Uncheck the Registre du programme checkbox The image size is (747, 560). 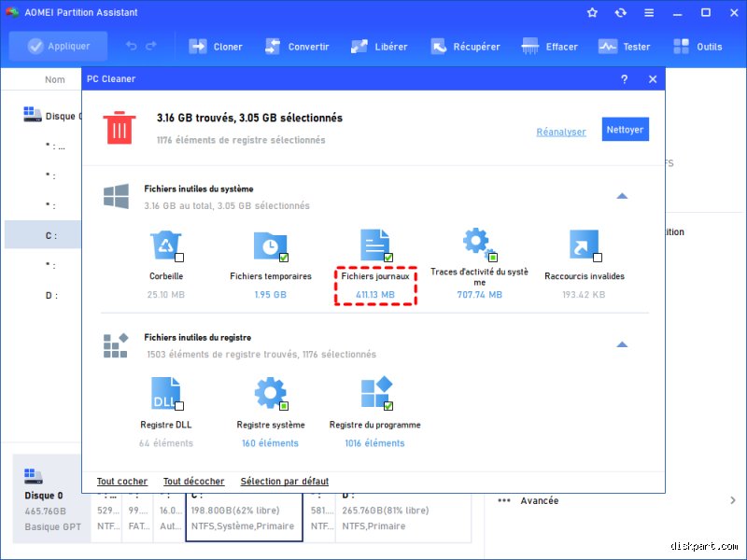(388, 406)
